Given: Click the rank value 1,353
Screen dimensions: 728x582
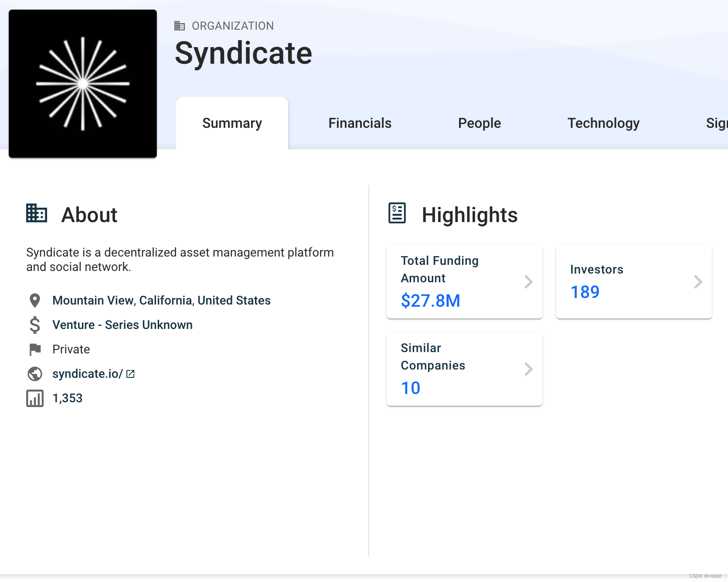Looking at the screenshot, I should (68, 398).
